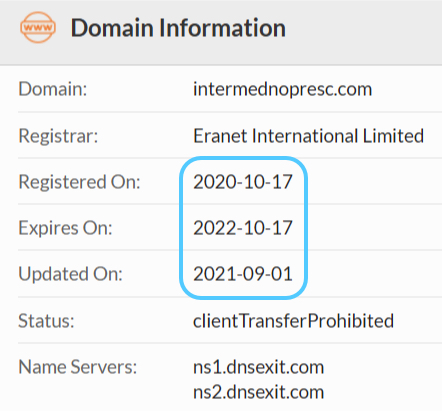This screenshot has height=411, width=442.
Task: Select the 2020-10-17 registration date
Action: pyautogui.click(x=243, y=182)
